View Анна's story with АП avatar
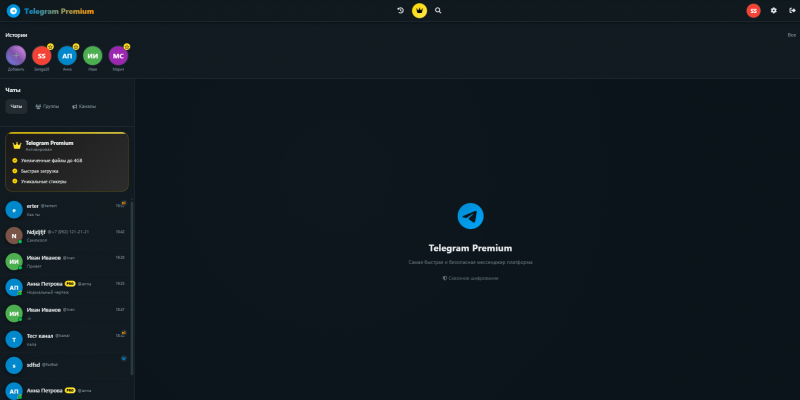Screen dimensions: 800x400 tap(67, 56)
